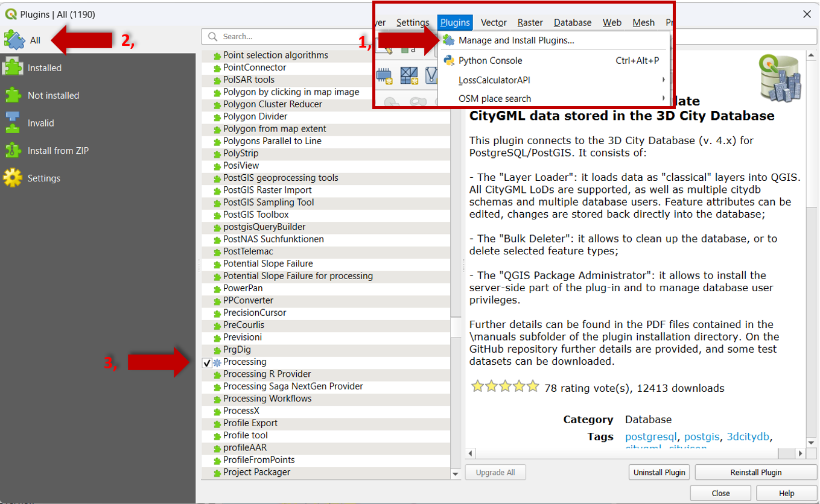Click the five-star rating widget
Screen dimensions: 820x504
coord(504,387)
